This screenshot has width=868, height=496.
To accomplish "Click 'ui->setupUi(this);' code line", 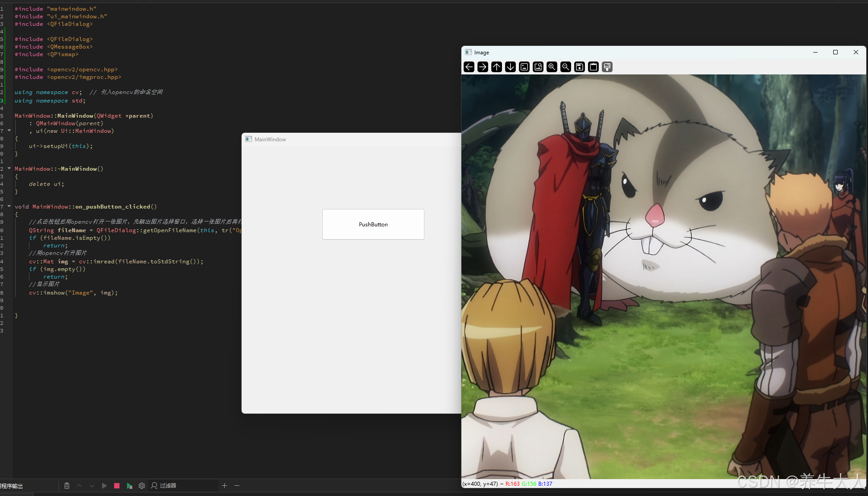I will pyautogui.click(x=61, y=146).
